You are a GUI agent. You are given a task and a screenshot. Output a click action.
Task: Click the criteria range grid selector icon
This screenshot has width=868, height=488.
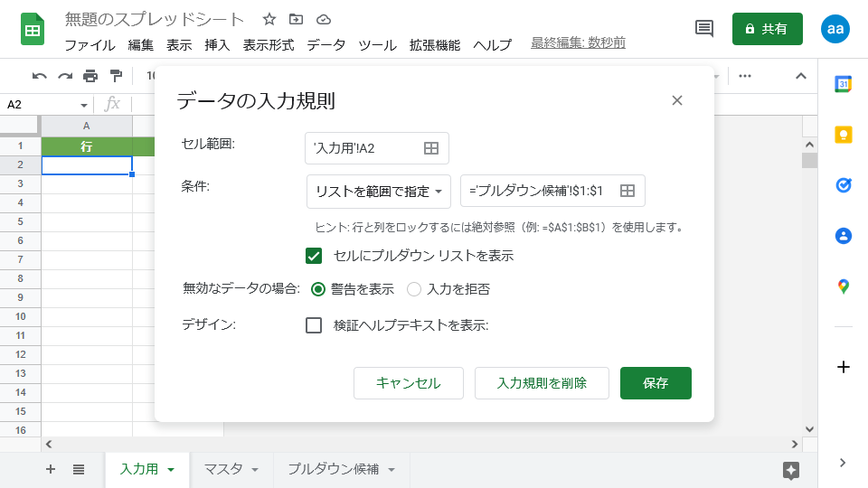[x=627, y=191]
